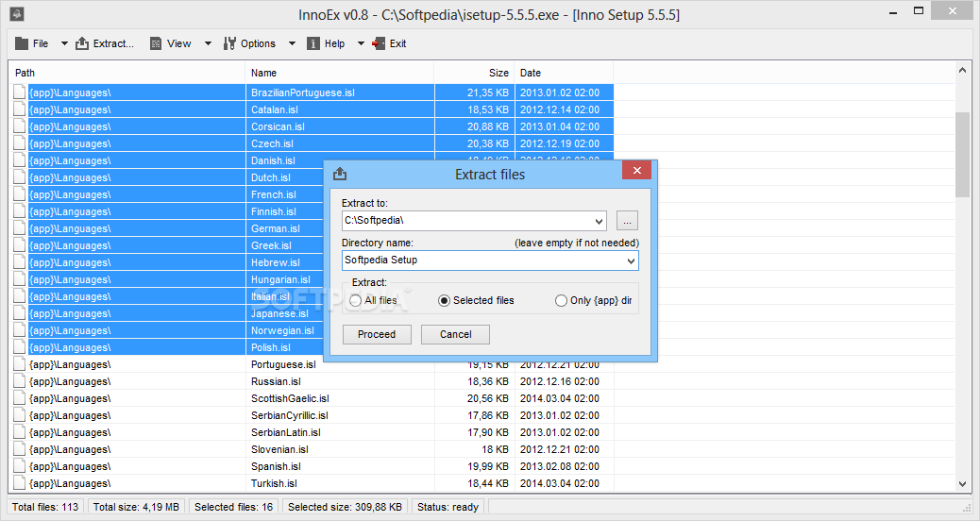
Task: Click the Exit toolbar item
Action: (389, 43)
